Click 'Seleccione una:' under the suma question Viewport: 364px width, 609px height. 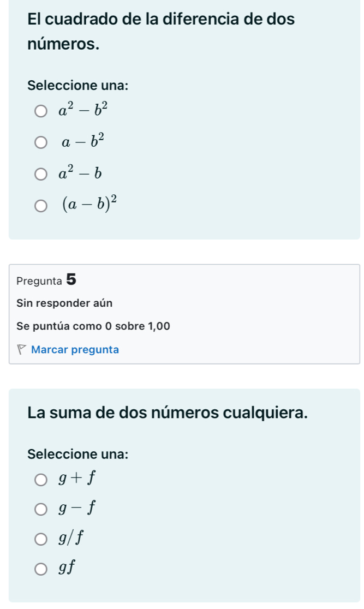coord(78,453)
